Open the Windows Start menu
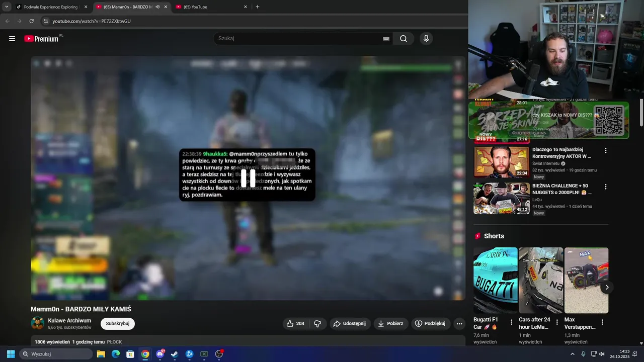 point(11,354)
